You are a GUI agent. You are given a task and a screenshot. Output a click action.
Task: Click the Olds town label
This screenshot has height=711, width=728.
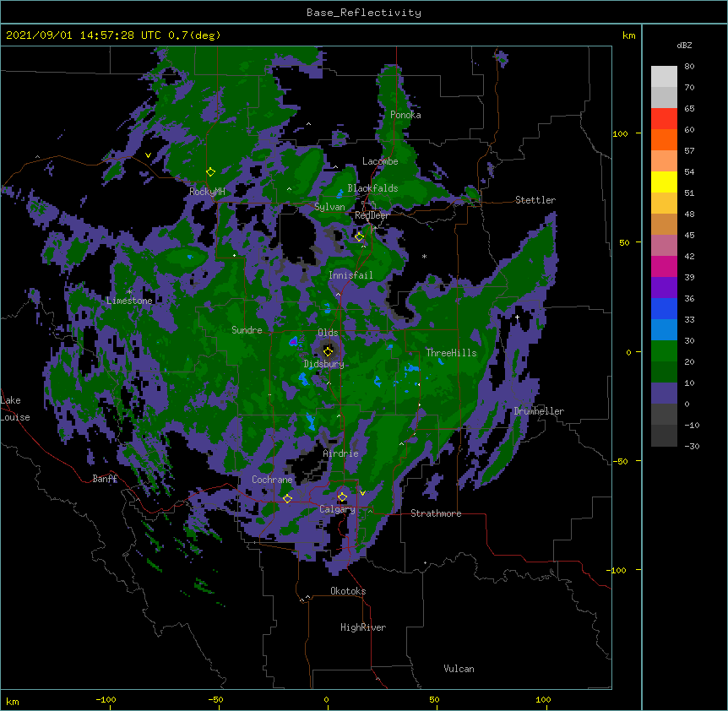point(328,333)
